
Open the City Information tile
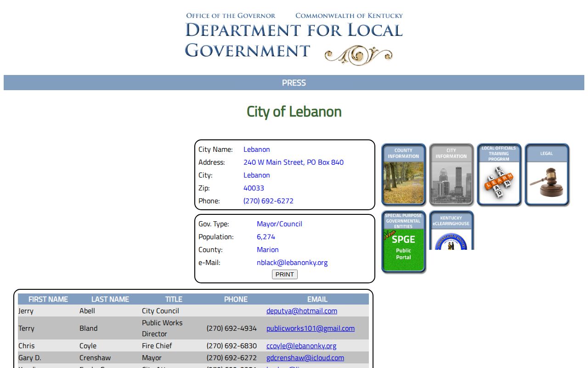point(451,174)
